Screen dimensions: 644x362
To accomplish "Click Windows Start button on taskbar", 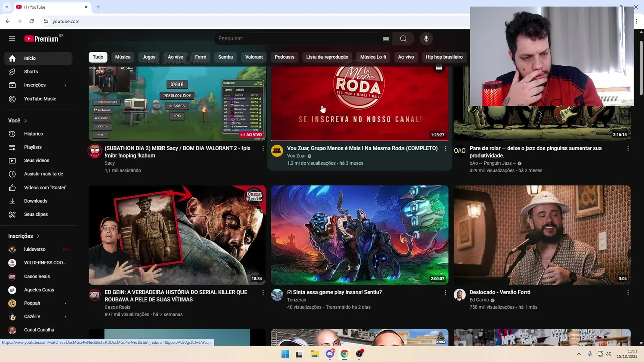I will (x=285, y=354).
